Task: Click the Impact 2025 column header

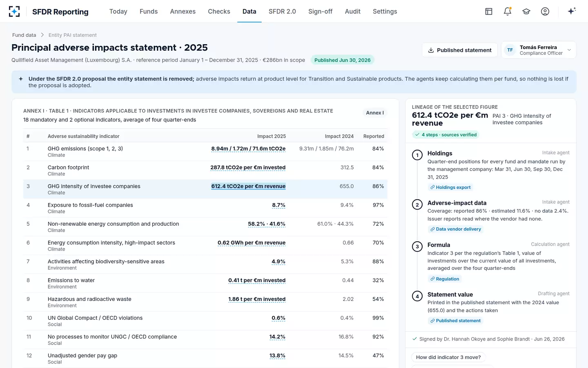Action: pos(272,136)
